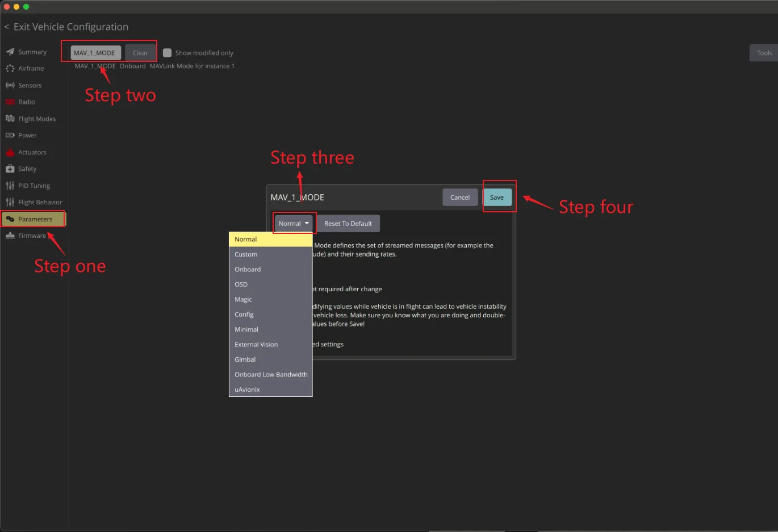Open the Actuators icon in sidebar
Viewport: 778px width, 532px height.
(10, 152)
